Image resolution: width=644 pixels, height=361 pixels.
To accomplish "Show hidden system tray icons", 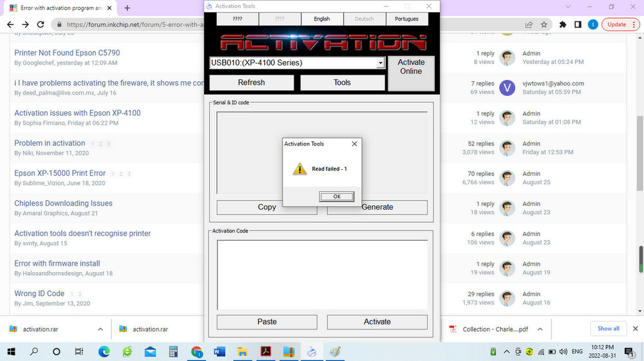I will click(x=506, y=351).
